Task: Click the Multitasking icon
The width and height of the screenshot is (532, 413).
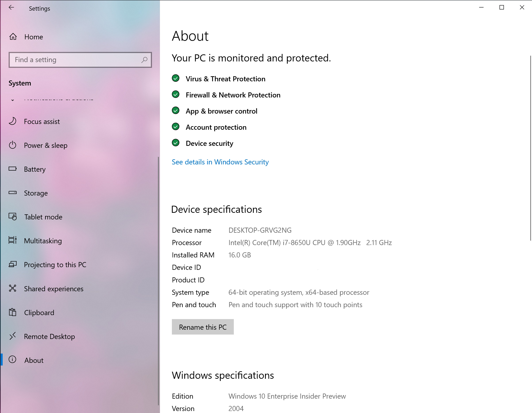Action: pyautogui.click(x=12, y=240)
